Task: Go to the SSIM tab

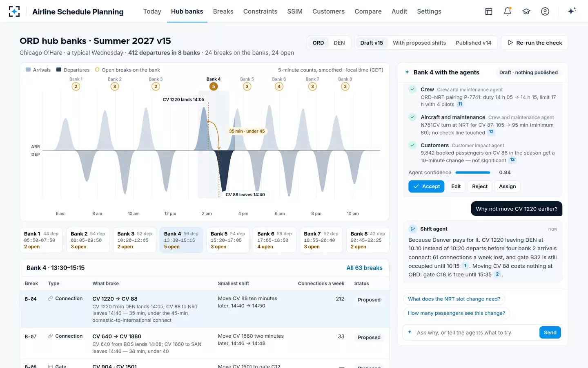Action: [295, 11]
